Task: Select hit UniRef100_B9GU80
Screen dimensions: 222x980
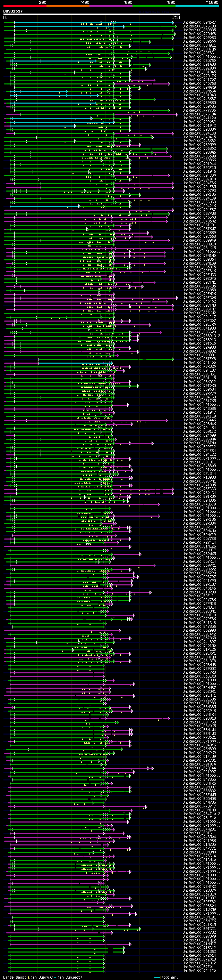Action: (199, 129)
